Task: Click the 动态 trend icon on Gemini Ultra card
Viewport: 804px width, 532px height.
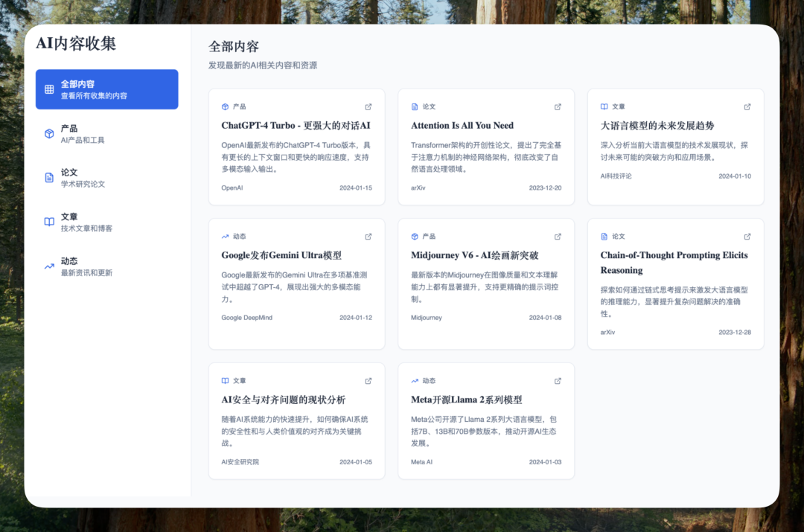Action: [225, 237]
